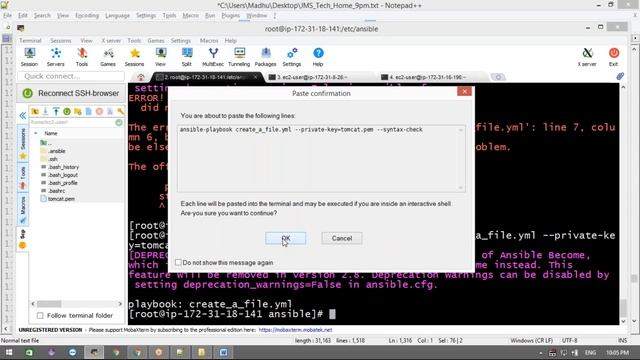Click the red delete icon in SFTP toolbar

click(99, 111)
